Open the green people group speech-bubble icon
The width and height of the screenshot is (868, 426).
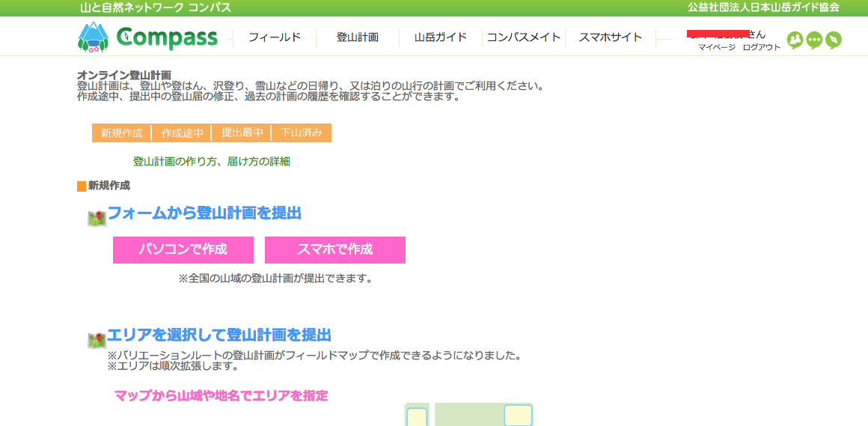(795, 40)
